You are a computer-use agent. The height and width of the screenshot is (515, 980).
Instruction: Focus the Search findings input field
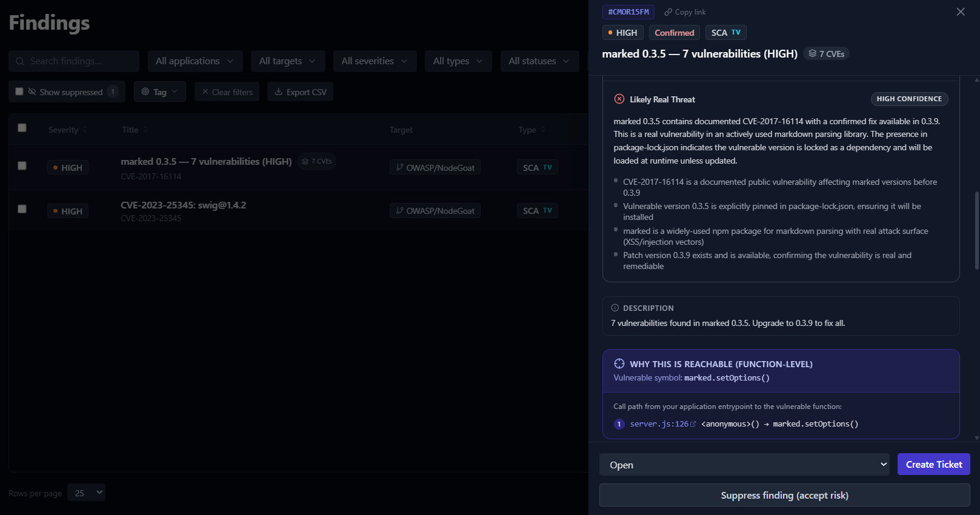point(74,61)
